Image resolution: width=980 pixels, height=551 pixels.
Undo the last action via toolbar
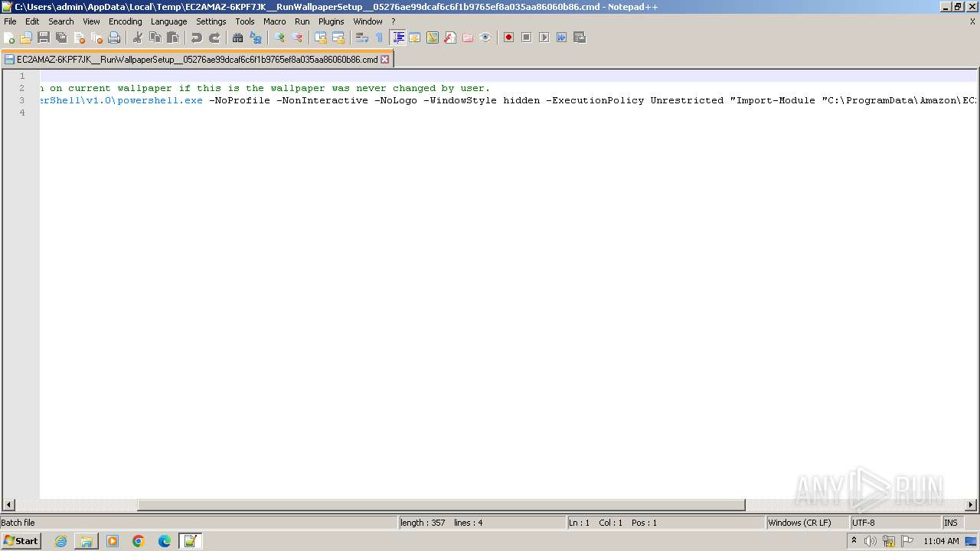pos(197,37)
